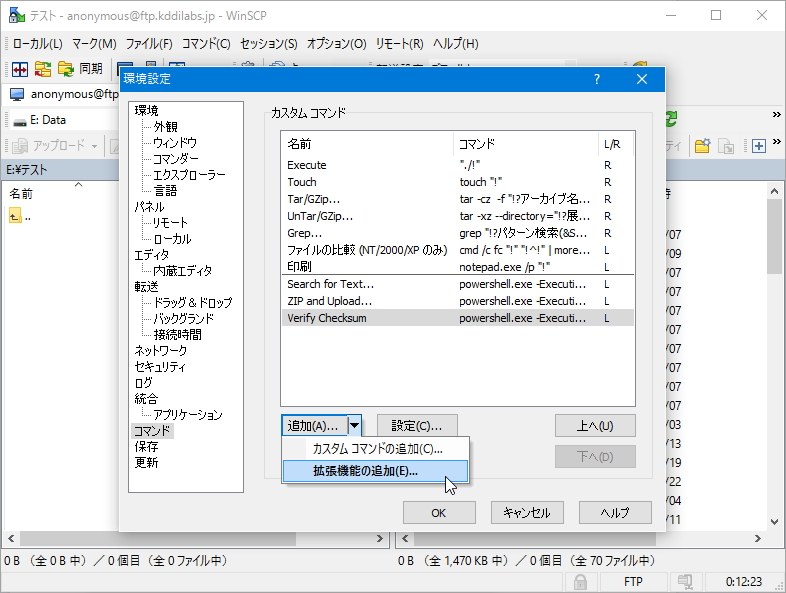This screenshot has height=593, width=786.
Task: Select ウィンドウ in settings tree
Action: 174,142
